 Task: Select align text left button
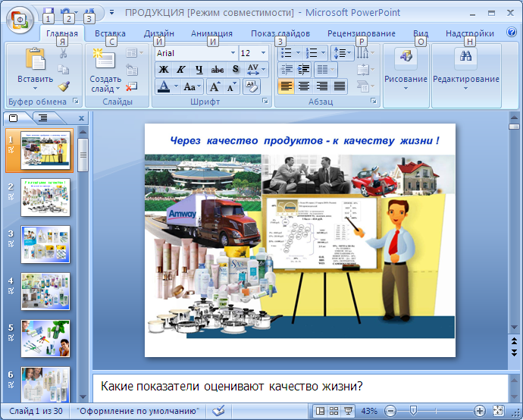coord(286,86)
